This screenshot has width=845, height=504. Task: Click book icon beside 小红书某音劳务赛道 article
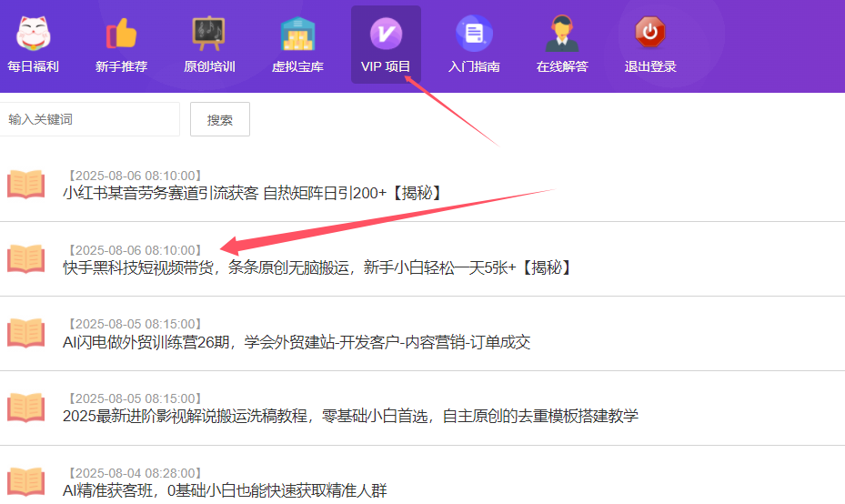coord(25,185)
